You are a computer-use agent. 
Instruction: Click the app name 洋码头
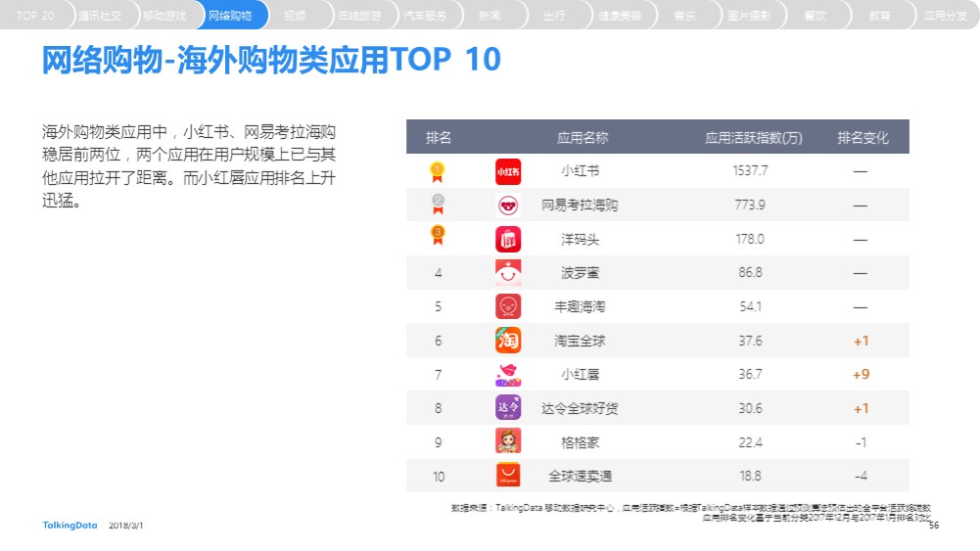(580, 239)
